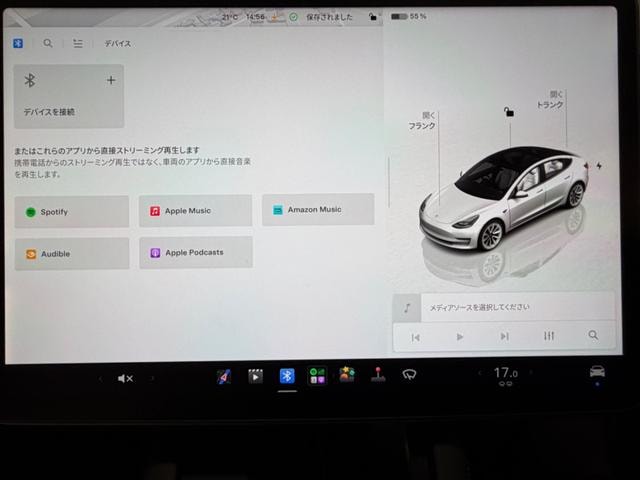The height and width of the screenshot is (480, 640).
Task: Open the media list filter icon
Action: [x=78, y=43]
